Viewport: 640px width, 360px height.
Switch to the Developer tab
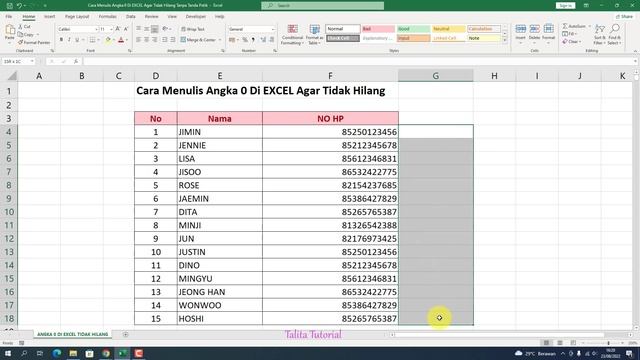[196, 17]
